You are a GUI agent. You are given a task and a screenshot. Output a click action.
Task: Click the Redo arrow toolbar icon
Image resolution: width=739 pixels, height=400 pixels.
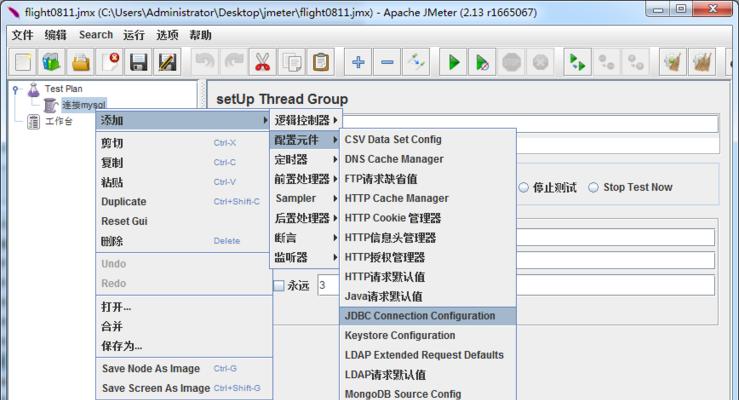point(234,62)
